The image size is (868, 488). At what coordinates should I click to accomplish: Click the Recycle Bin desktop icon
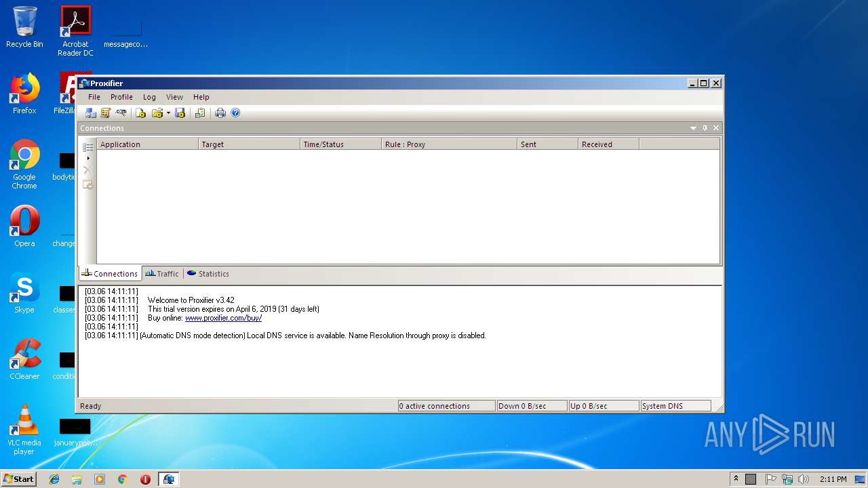coord(24,27)
